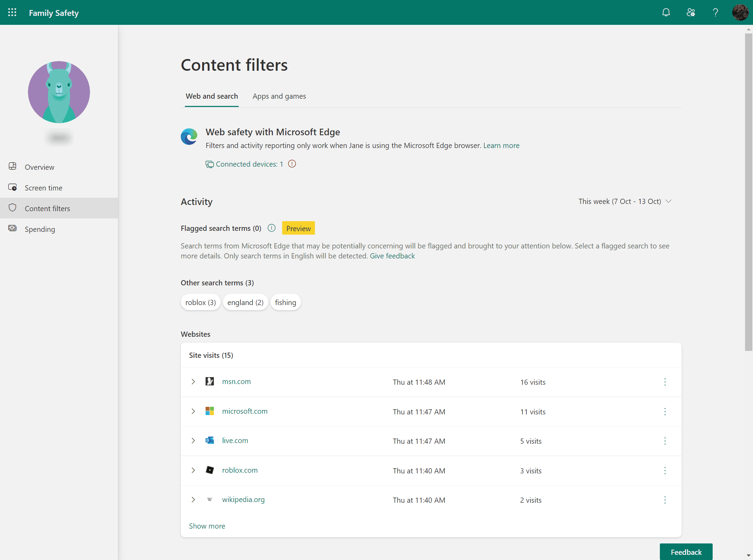
Task: Go to Screen time in sidebar
Action: 43,188
